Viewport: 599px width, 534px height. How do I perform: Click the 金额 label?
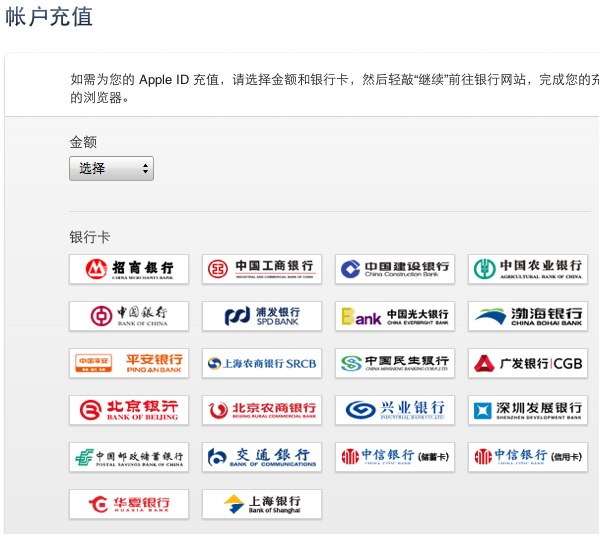tap(83, 142)
